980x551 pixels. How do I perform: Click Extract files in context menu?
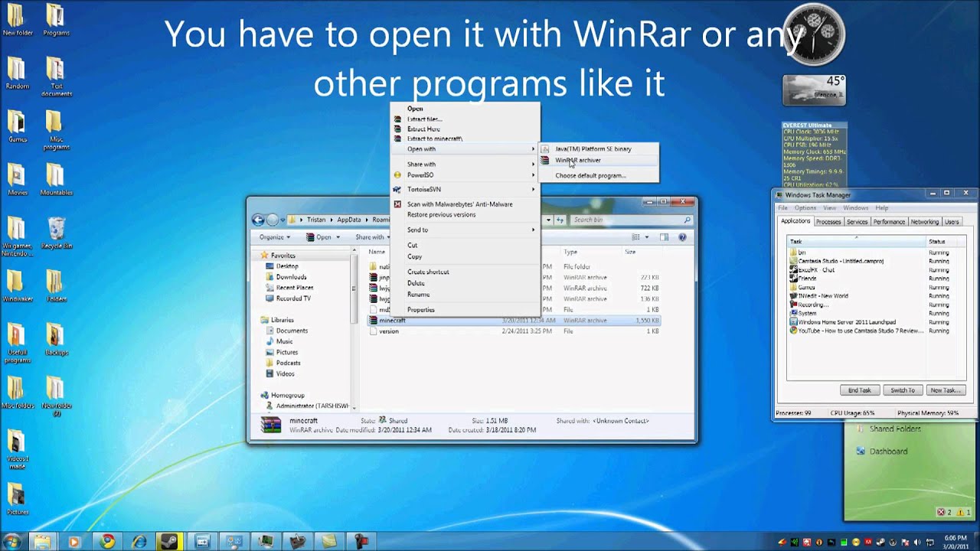(x=424, y=119)
